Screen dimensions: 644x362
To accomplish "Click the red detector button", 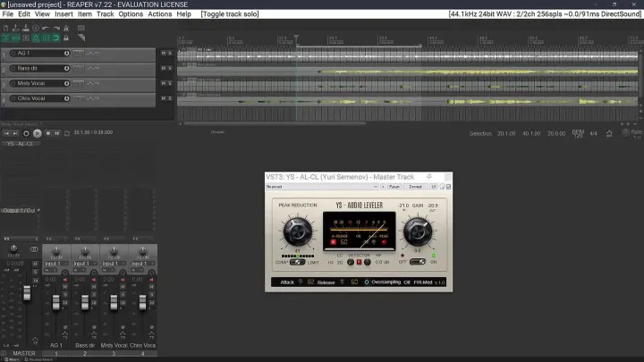I will 359,262.
